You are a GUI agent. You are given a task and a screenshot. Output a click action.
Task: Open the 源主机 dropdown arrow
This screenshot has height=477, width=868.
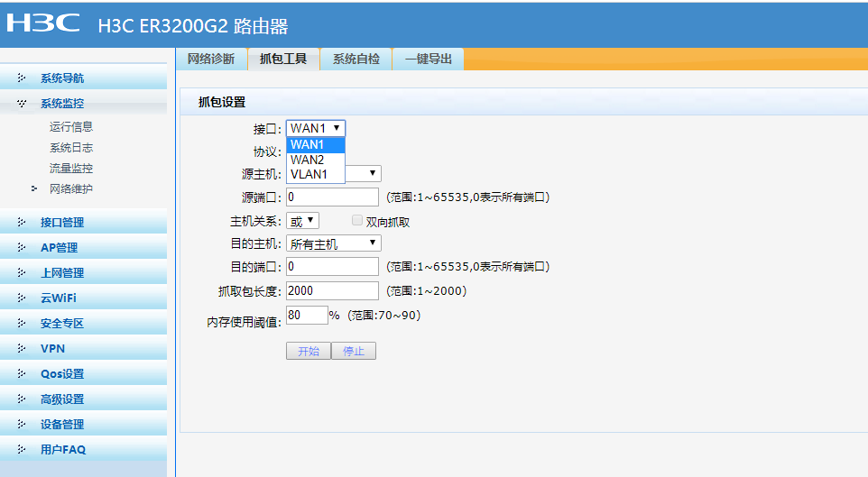[x=373, y=173]
